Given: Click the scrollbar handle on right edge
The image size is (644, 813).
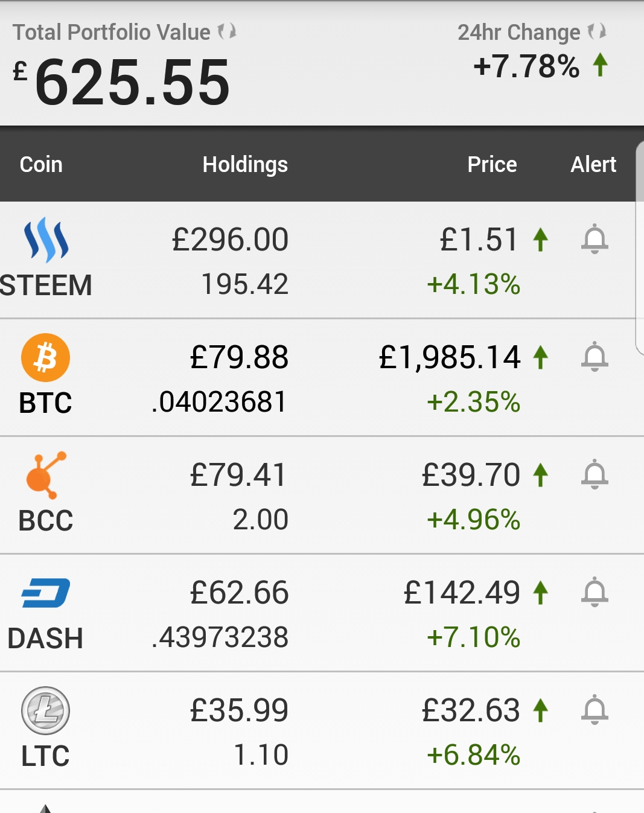Looking at the screenshot, I should point(640,247).
